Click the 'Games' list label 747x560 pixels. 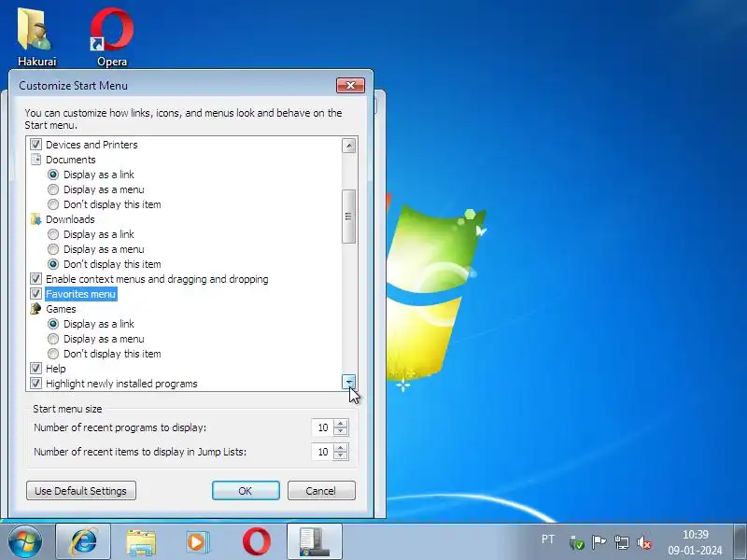pos(61,309)
